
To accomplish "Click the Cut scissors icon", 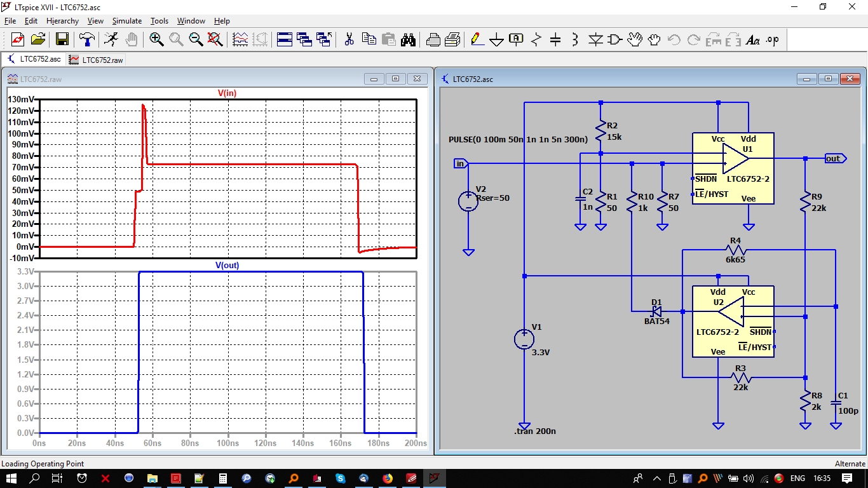I will point(349,40).
